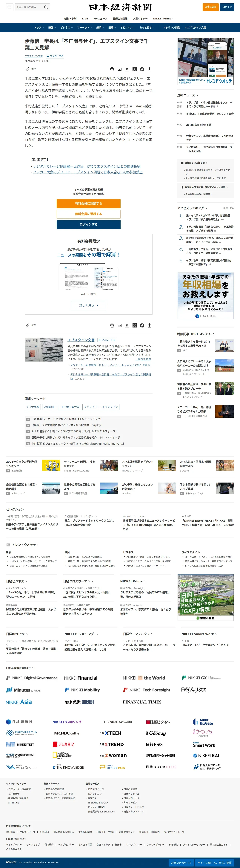240x868 pixels.
Task: Click the print icon above the エプスタイン文書 topic card
Action: point(112,325)
